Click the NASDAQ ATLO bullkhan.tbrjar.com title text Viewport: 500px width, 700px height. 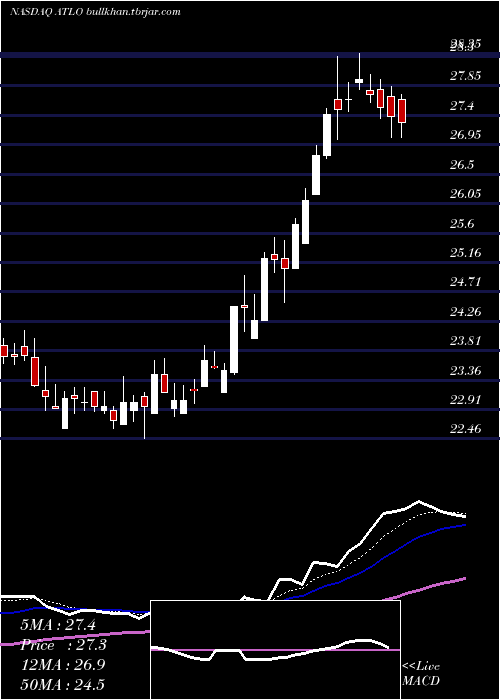95,12
